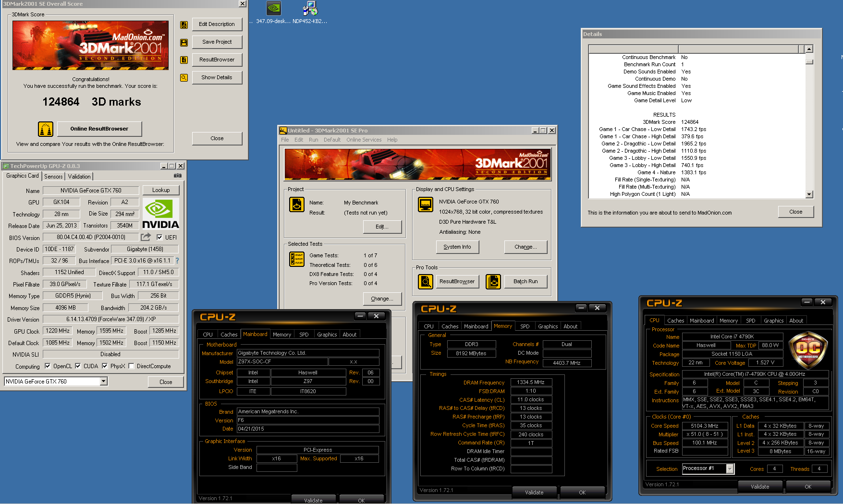Click the Core Speed value 5104.3 MHz
The image size is (843, 504).
(x=705, y=426)
